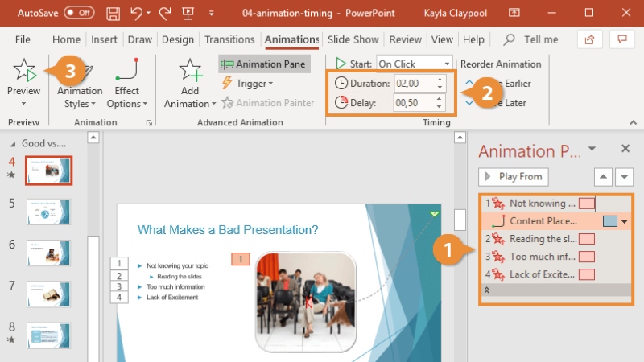The image size is (644, 362).
Task: Go to the Slide Show tab
Action: point(353,39)
